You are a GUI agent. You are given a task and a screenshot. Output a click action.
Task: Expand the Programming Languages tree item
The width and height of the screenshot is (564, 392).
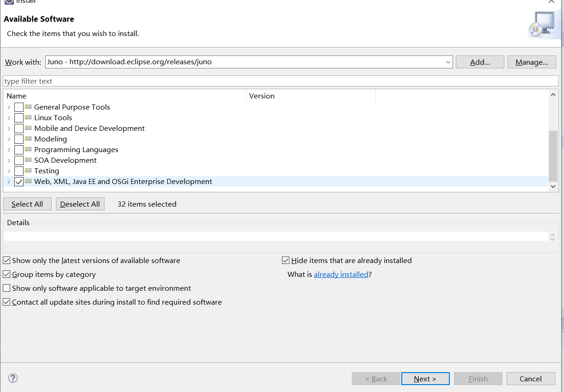(9, 149)
